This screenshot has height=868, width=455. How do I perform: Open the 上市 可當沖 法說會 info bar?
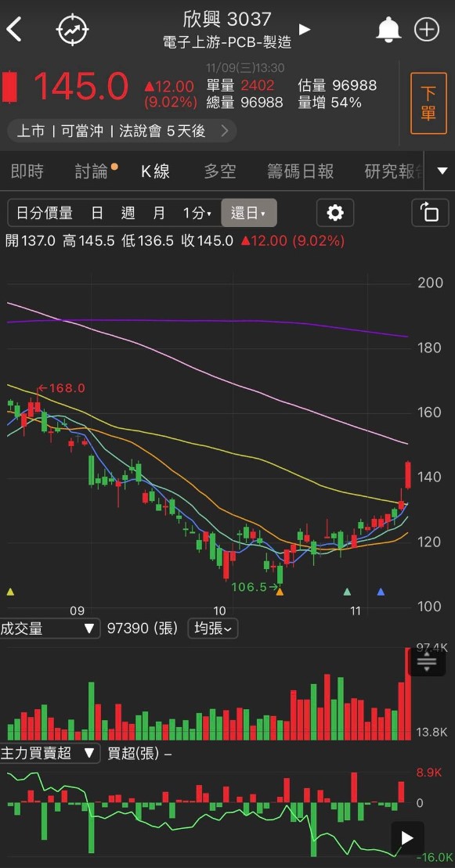(122, 131)
